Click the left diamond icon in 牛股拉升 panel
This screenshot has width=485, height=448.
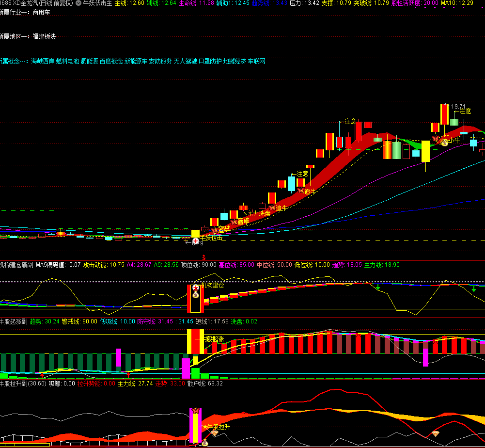point(214,433)
